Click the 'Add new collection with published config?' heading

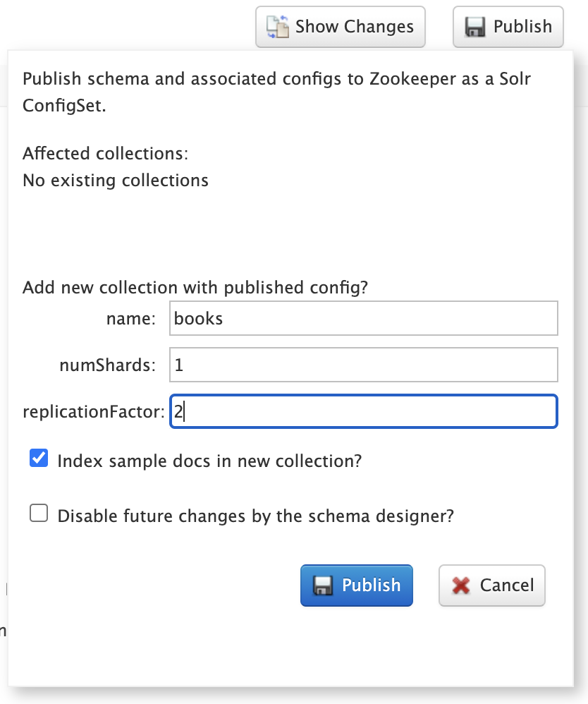pyautogui.click(x=195, y=288)
